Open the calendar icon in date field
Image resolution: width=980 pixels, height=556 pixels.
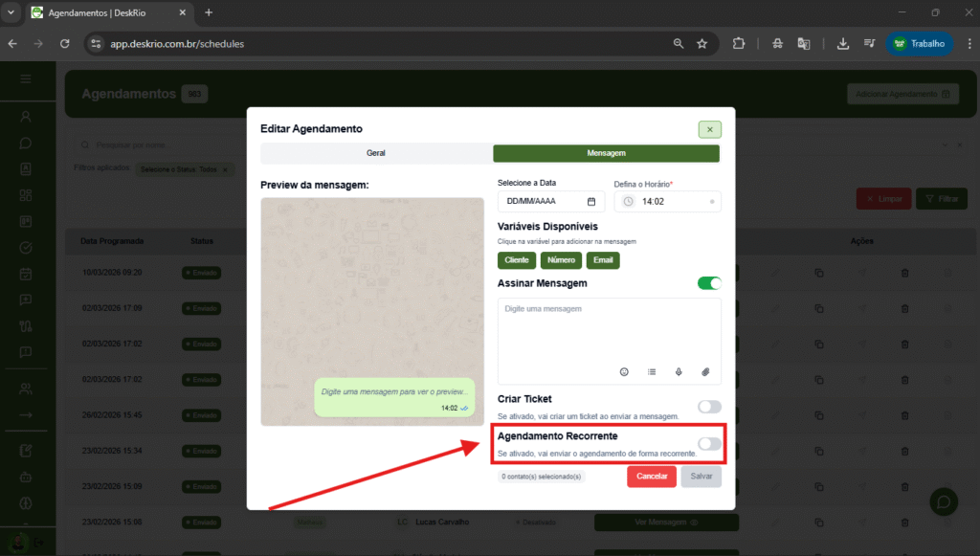[591, 201]
